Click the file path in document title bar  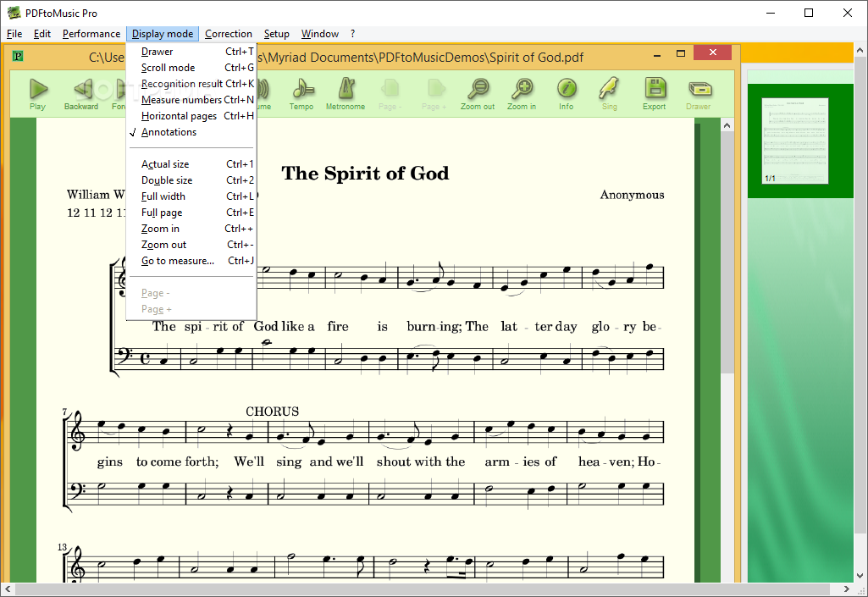(336, 58)
